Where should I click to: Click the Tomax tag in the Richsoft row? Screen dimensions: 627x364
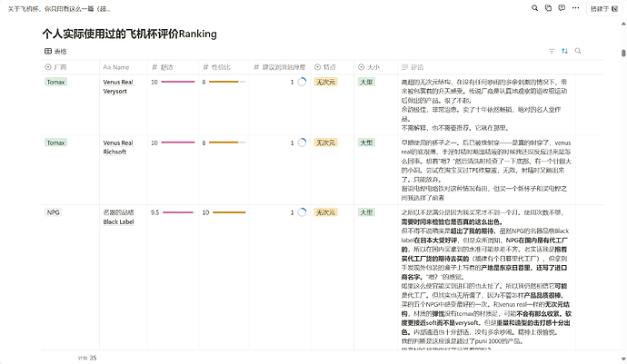coord(55,143)
